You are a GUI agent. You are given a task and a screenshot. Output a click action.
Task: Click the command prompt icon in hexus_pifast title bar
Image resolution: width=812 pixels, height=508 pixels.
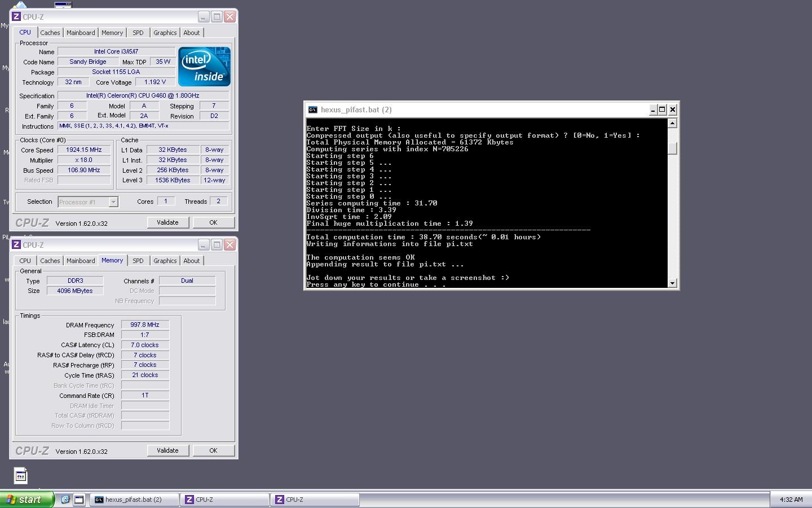click(x=313, y=110)
